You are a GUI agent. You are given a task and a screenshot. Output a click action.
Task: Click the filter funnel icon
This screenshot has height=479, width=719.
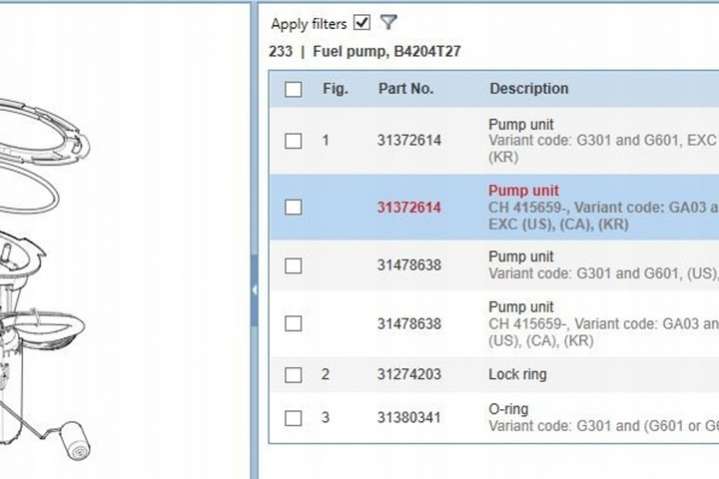click(389, 23)
